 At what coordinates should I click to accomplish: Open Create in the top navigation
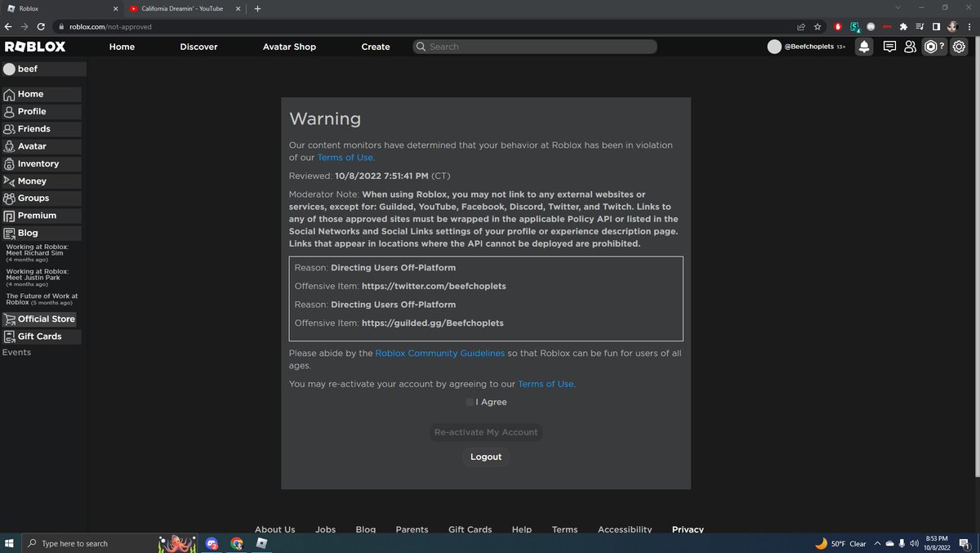pos(376,47)
